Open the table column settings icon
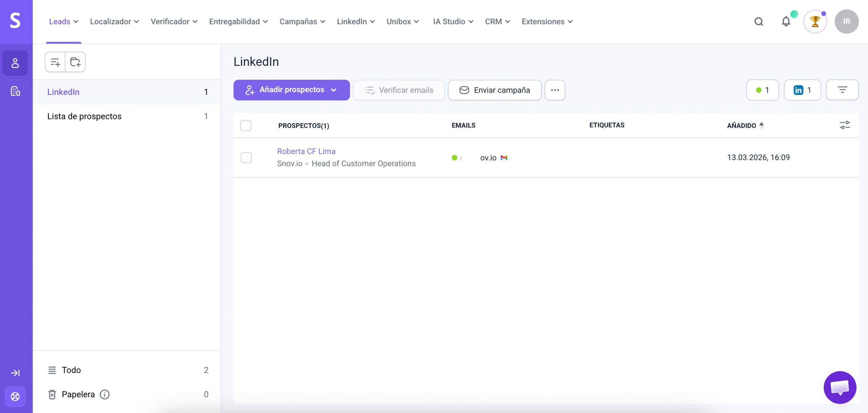Image resolution: width=868 pixels, height=413 pixels. tap(845, 125)
